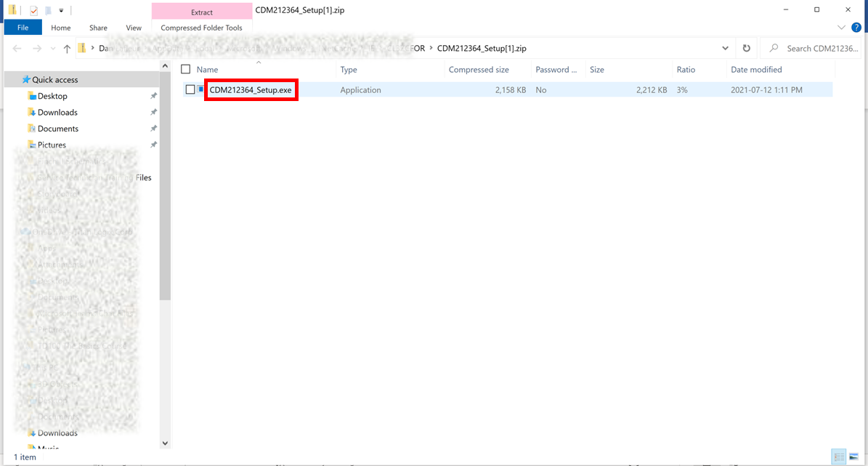Open Help with the blue question mark
The image size is (868, 466).
(x=856, y=28)
